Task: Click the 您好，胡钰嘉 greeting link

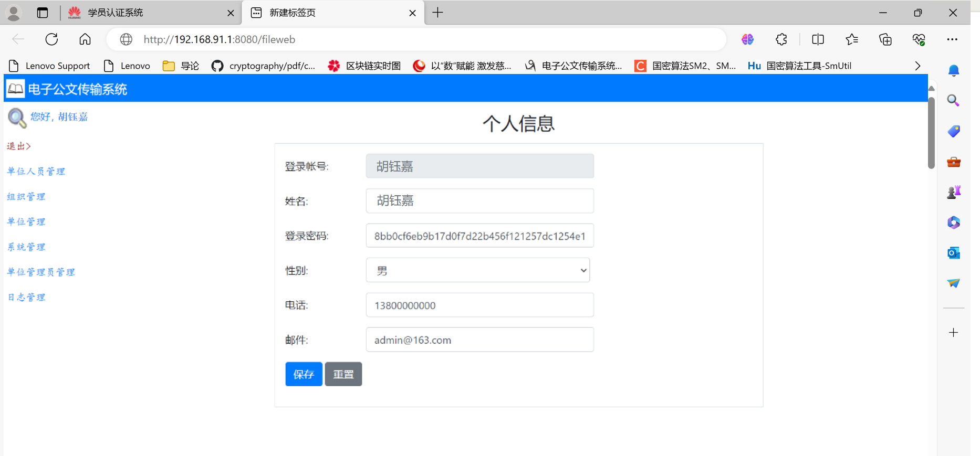Action: coord(59,116)
